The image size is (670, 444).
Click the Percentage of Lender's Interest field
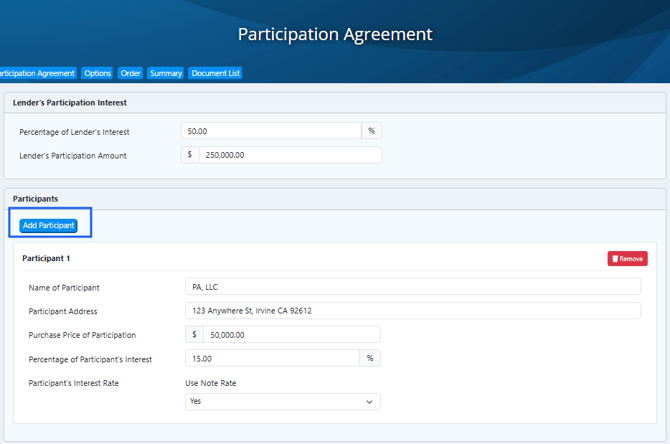click(x=271, y=131)
